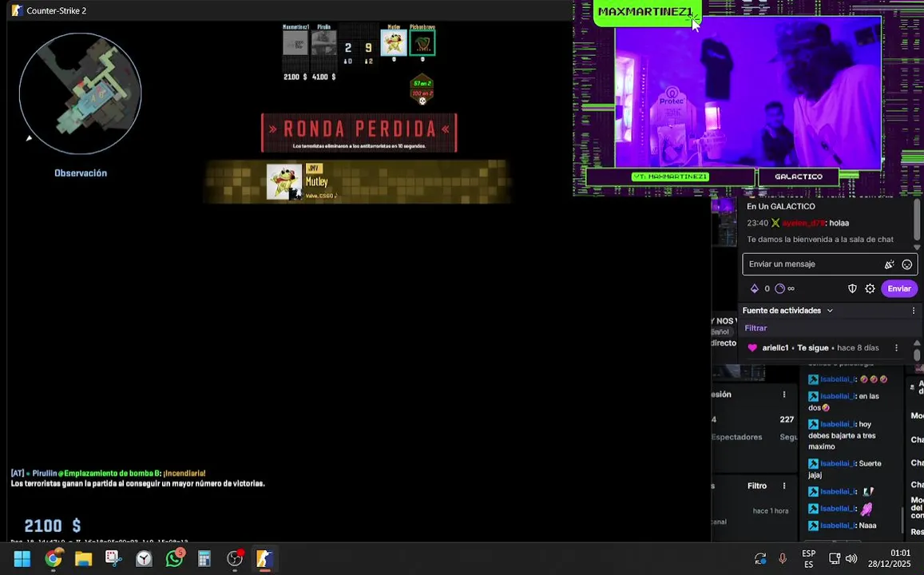The image size is (924, 575).
Task: Click the 2100 $ money display at bottom
Action: click(53, 525)
